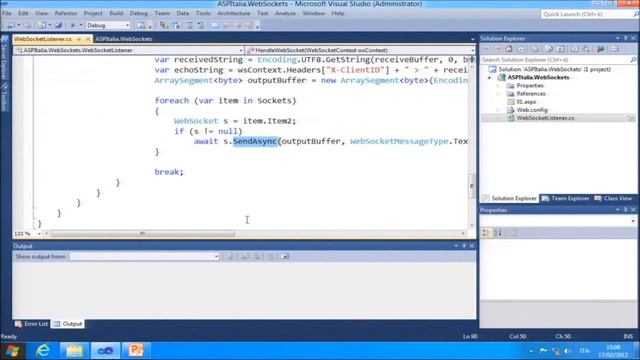The image size is (640, 360).
Task: Open the File menu
Action: 7,13
